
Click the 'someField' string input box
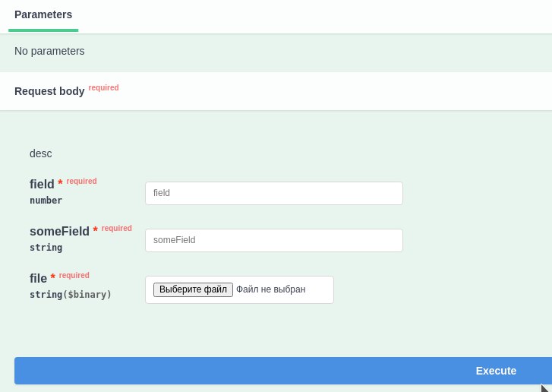pyautogui.click(x=274, y=240)
